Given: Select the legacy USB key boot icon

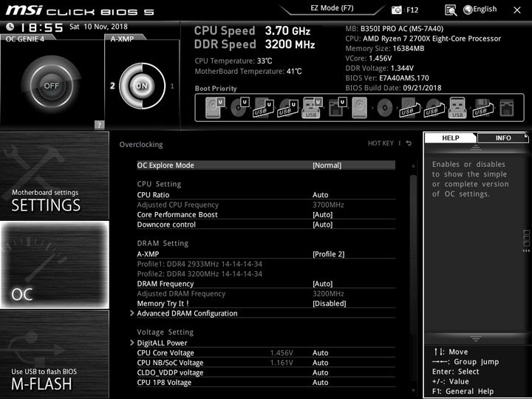Looking at the screenshot, I should point(457,108).
